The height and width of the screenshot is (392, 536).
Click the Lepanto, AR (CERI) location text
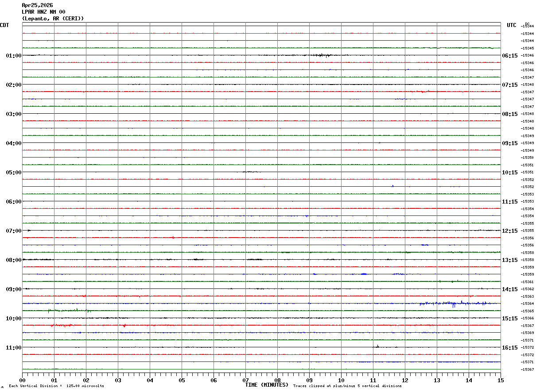click(53, 19)
